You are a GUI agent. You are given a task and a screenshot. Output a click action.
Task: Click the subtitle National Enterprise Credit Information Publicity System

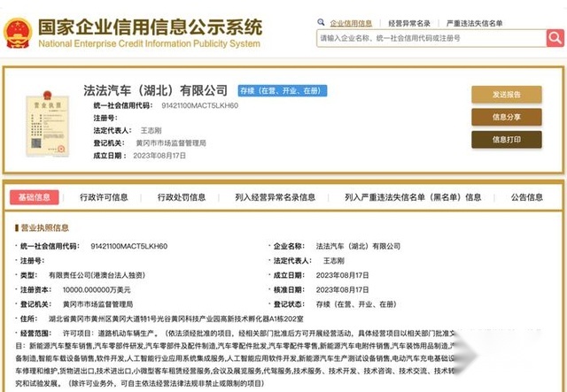[149, 43]
